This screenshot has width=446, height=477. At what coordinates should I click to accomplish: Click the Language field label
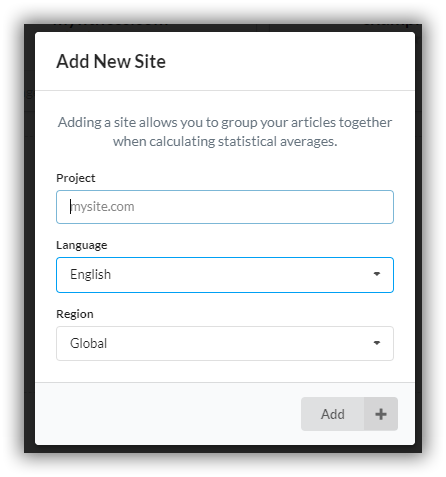click(x=82, y=245)
